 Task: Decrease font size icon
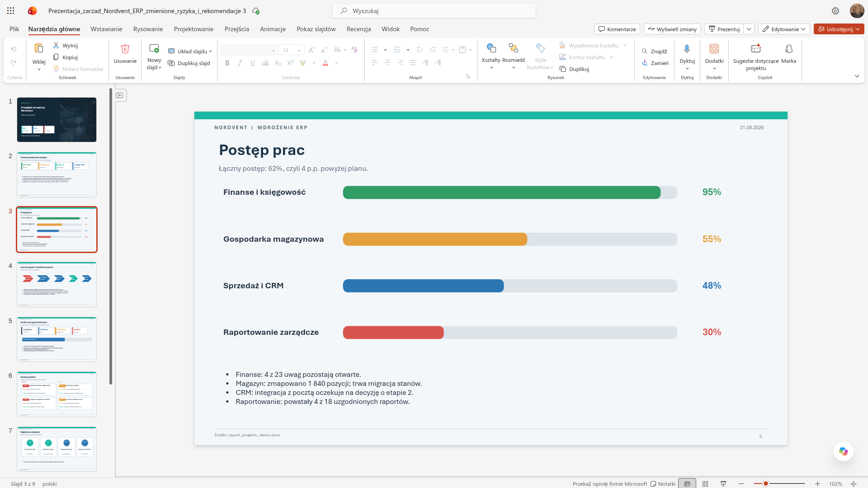(324, 50)
